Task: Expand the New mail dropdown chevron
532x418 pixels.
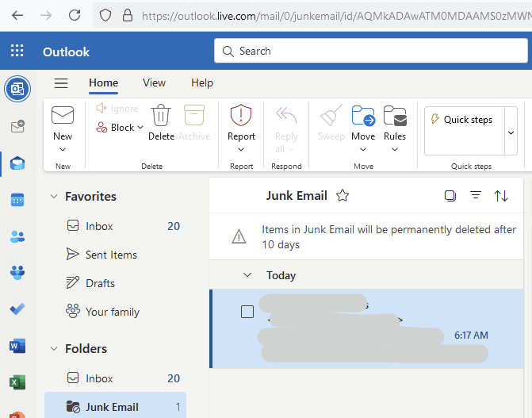Action: point(63,149)
